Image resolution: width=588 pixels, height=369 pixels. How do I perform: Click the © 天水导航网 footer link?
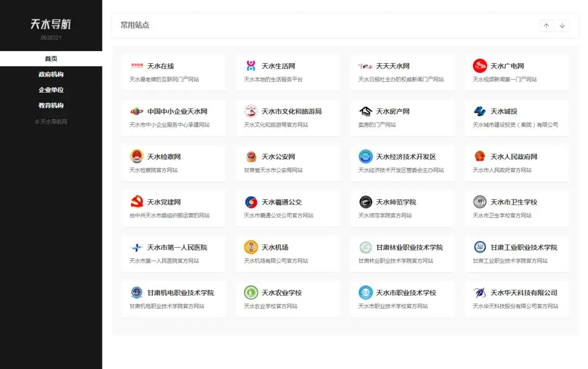coord(51,121)
